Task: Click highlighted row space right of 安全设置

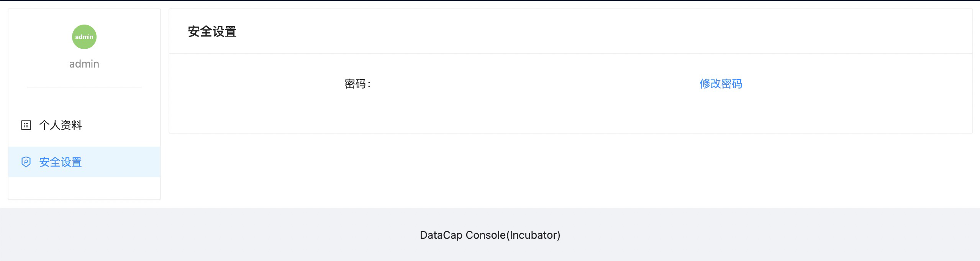Action: click(123, 162)
